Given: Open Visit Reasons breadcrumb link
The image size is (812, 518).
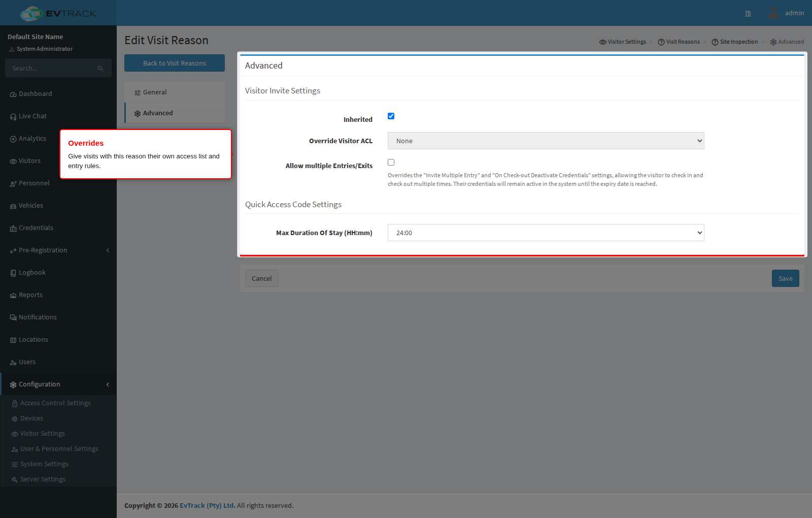Looking at the screenshot, I should (679, 42).
